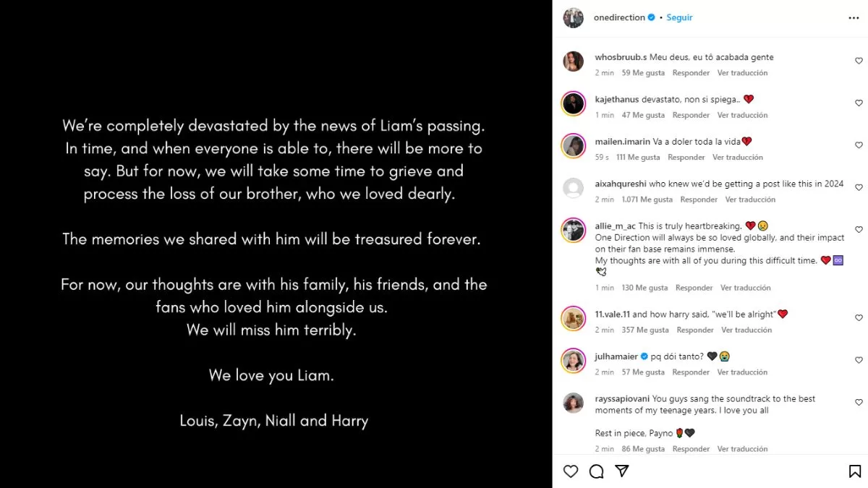The height and width of the screenshot is (488, 868).
Task: Open allie_m_ac's profile avatar
Action: pos(574,231)
